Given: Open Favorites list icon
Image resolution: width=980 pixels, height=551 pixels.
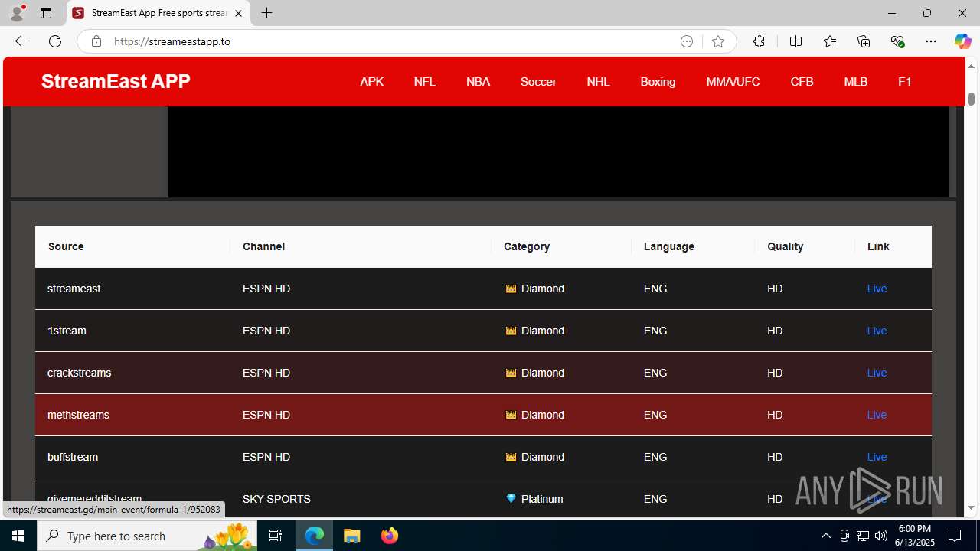Looking at the screenshot, I should point(830,41).
